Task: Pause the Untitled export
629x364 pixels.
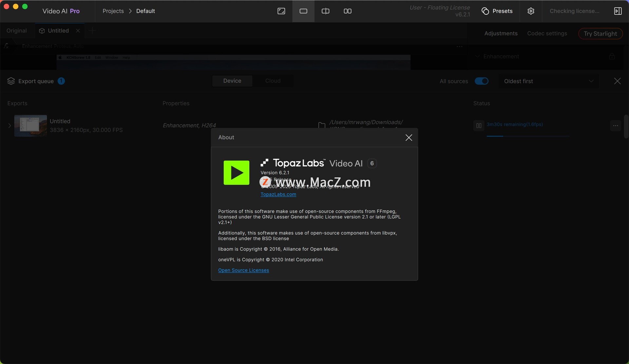Action: [x=479, y=126]
